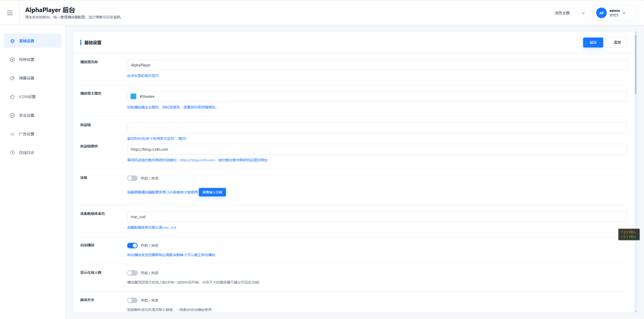Open the 浅色主题 theme dropdown

(x=569, y=13)
